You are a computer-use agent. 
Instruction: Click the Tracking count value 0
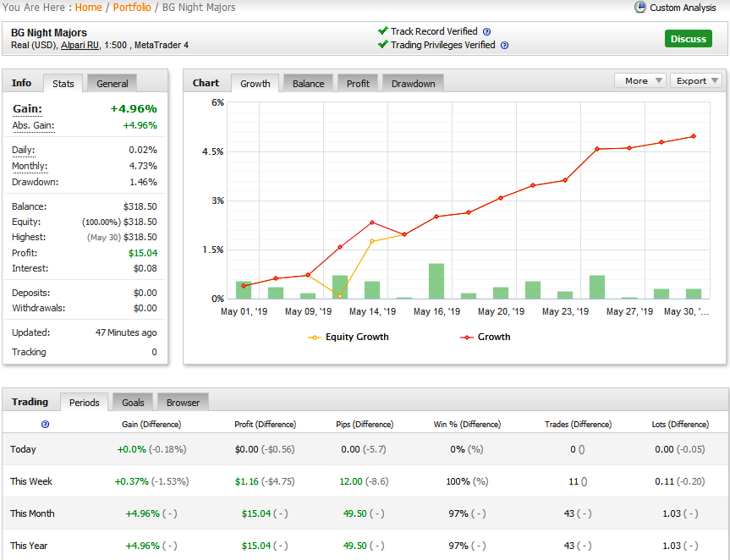[x=154, y=352]
